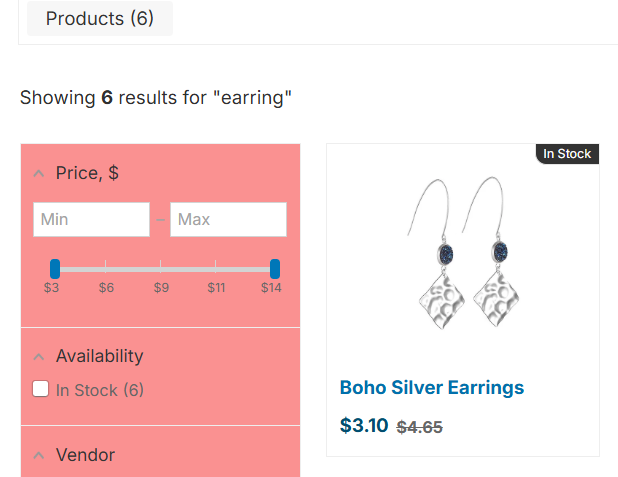Image resolution: width=618 pixels, height=477 pixels.
Task: Click the In Stock badge on product
Action: (567, 154)
